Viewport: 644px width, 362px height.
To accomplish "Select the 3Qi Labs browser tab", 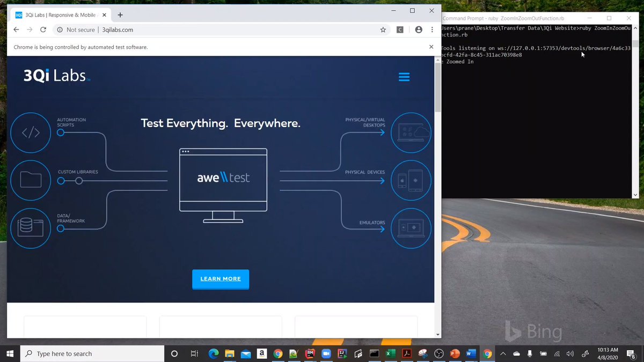I will tap(61, 15).
